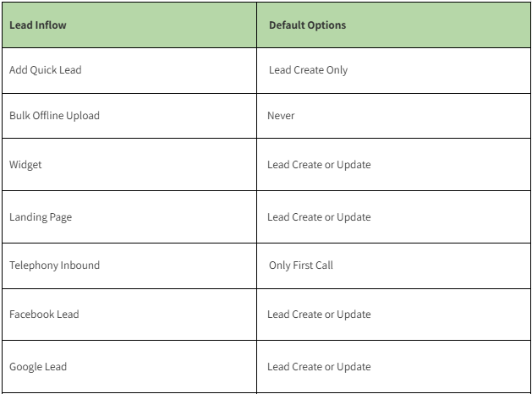Click the Lead Inflow column header
The image size is (532, 394).
pyautogui.click(x=38, y=25)
